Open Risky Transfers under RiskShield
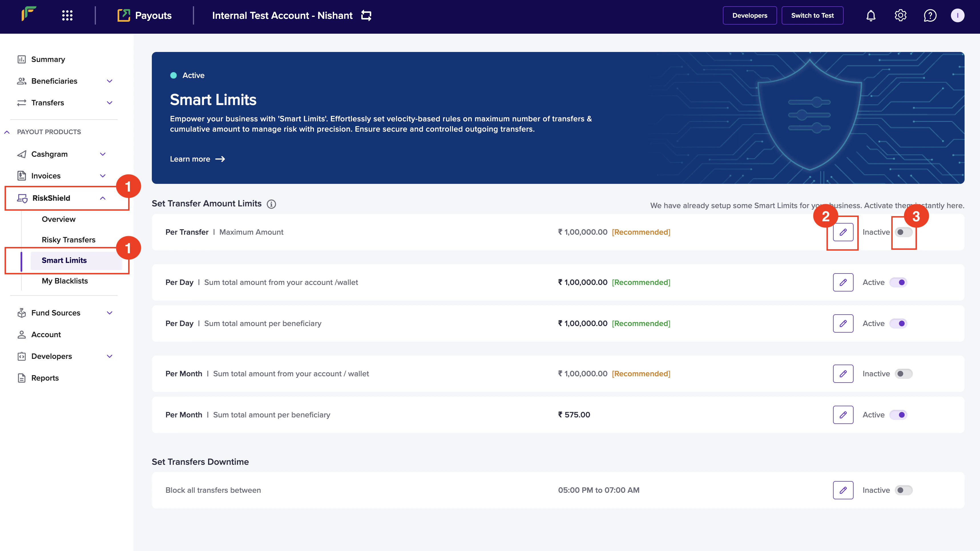 coord(68,240)
